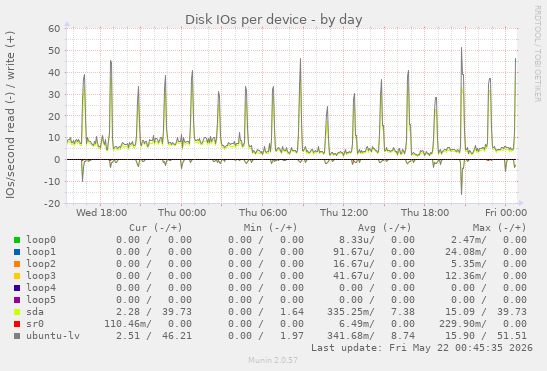
Task: Click the yellow loop3 legend swatch
Action: pyautogui.click(x=17, y=276)
